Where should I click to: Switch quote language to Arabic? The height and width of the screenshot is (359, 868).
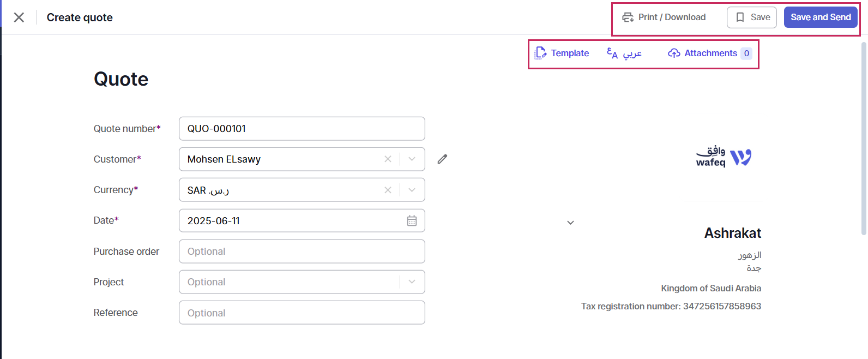point(624,53)
